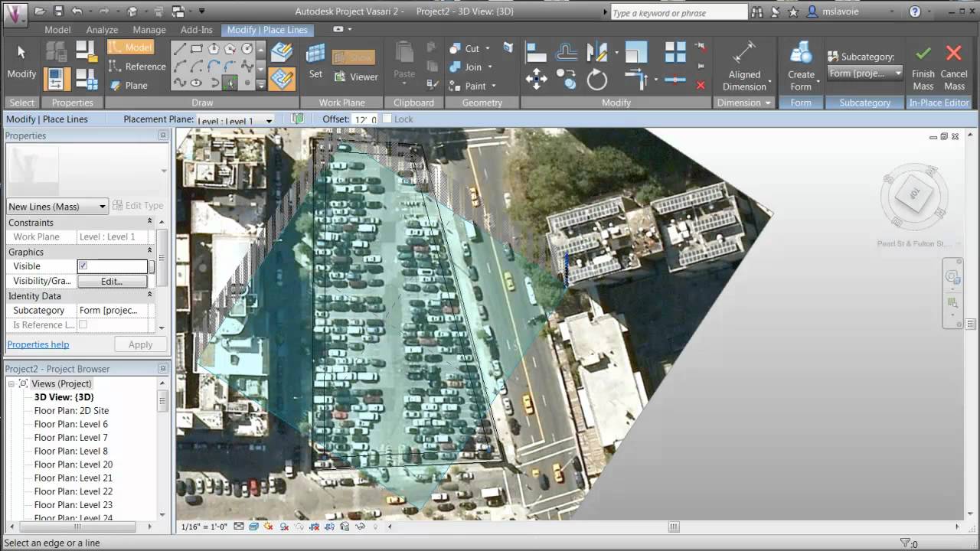Select Floor Plan: Level 20 in Project Browser

[73, 465]
